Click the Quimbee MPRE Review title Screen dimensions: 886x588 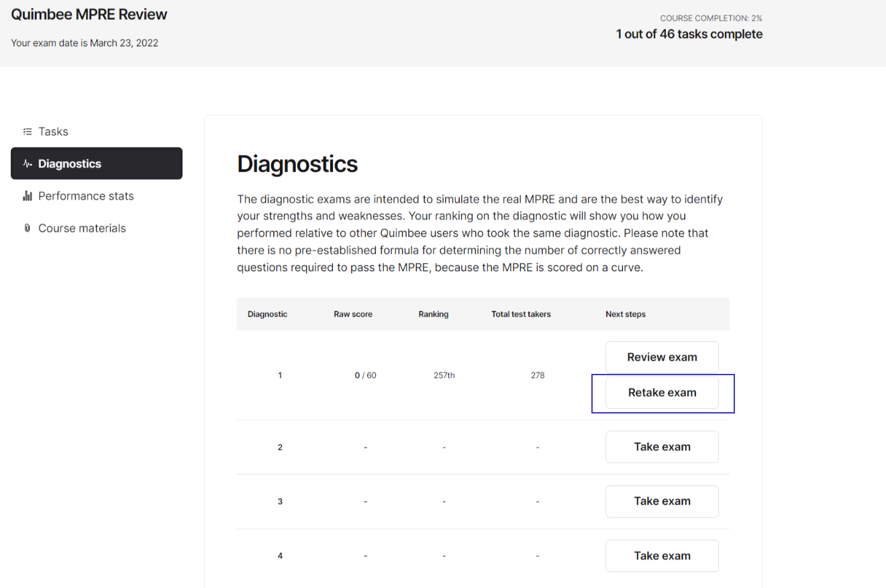tap(89, 15)
